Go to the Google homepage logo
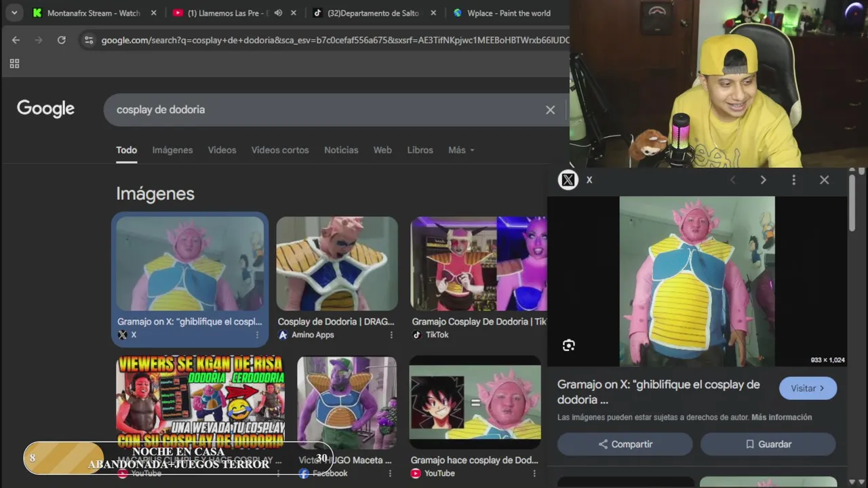 pyautogui.click(x=45, y=108)
